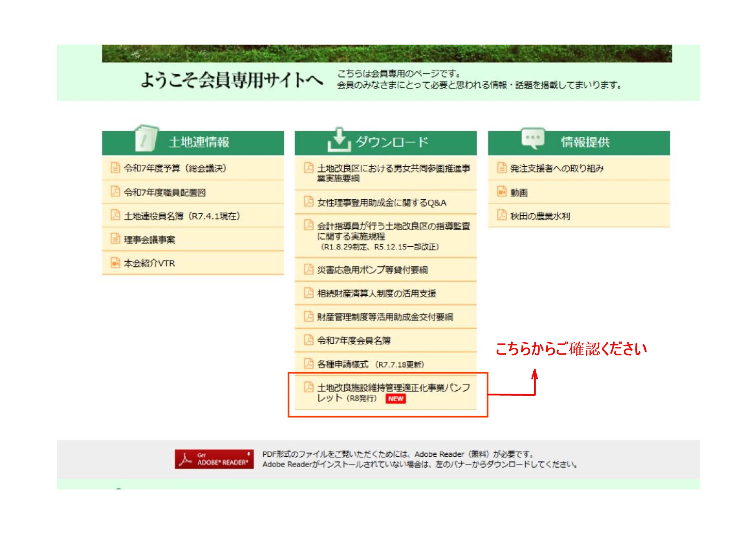The height and width of the screenshot is (534, 756).
Task: Open 各種申請様式 (R7.7.18更新) link
Action: [x=370, y=364]
